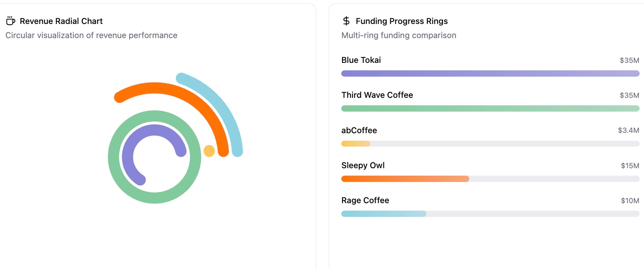This screenshot has width=644, height=268.
Task: Select the Third Wave Coffee label
Action: pyautogui.click(x=377, y=95)
